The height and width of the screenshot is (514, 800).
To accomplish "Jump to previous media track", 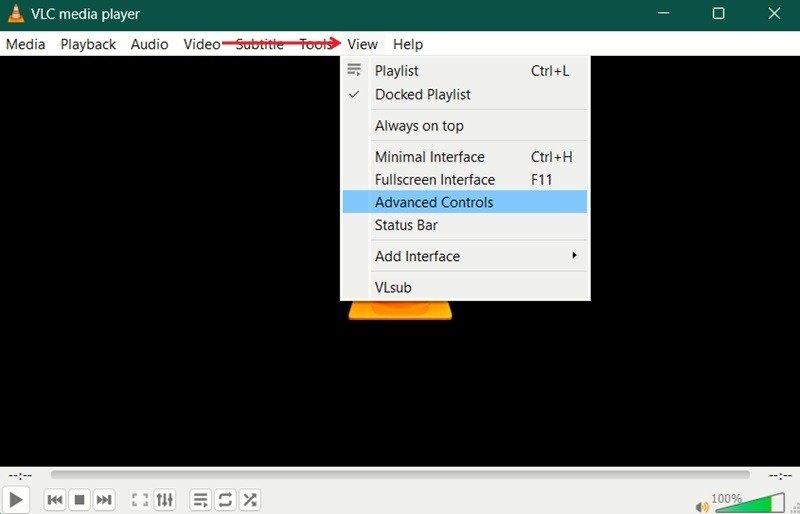I will point(55,500).
